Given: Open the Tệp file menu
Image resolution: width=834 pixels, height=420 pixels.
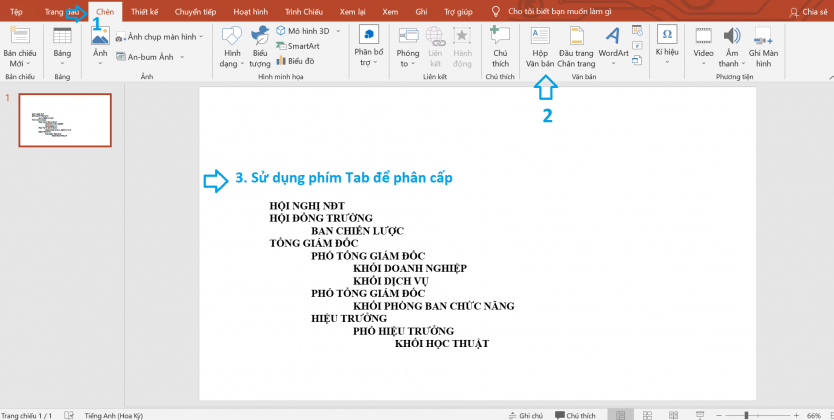Looking at the screenshot, I should coord(15,11).
